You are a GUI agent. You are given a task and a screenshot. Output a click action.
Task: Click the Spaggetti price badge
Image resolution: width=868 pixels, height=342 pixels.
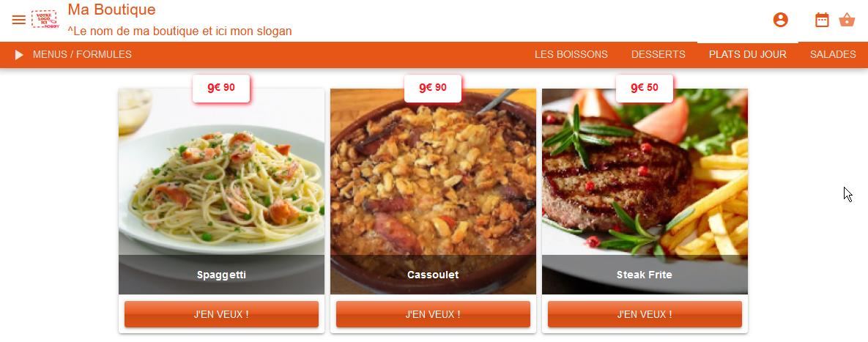click(x=221, y=88)
